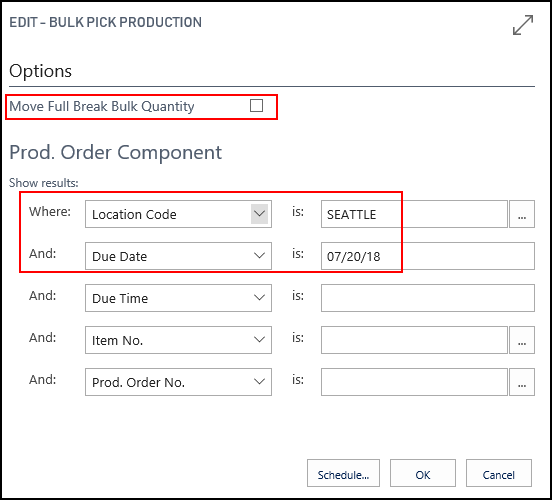Screen dimensions: 552x500
Task: Click the Move Full Break Bulk Quantity label
Action: (x=102, y=106)
